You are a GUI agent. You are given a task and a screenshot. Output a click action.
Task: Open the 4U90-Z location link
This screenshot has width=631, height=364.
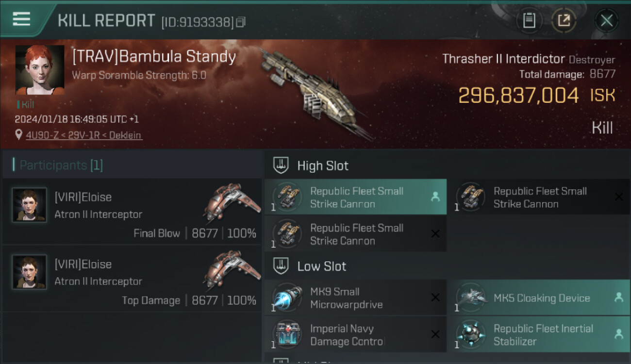click(x=84, y=135)
